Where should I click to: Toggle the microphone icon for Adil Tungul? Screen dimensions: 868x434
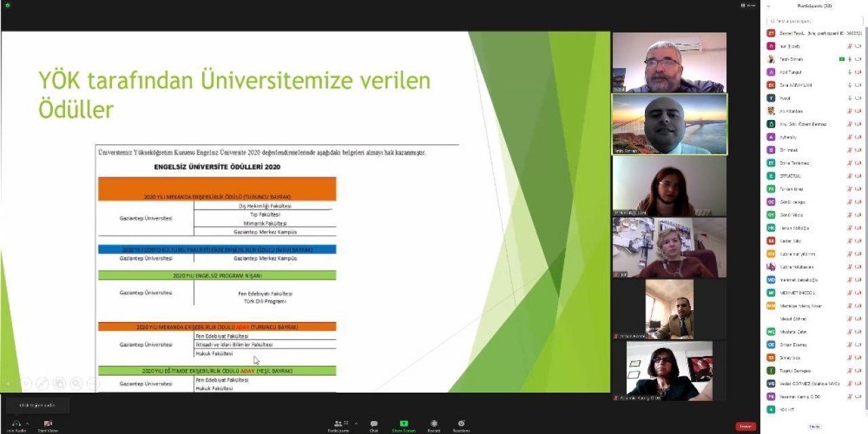850,72
